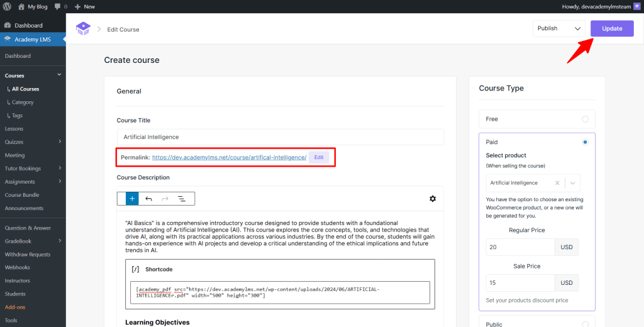
Task: Click the Academy LMS logo icon
Action: pyautogui.click(x=83, y=29)
